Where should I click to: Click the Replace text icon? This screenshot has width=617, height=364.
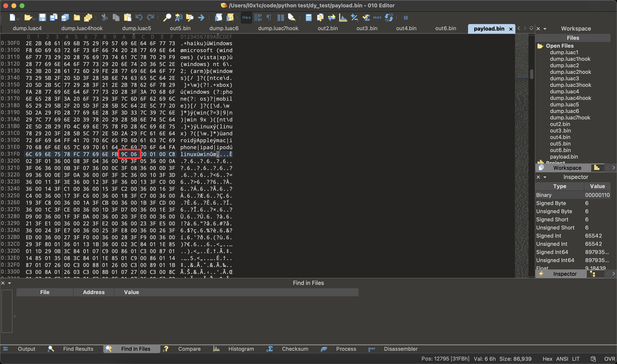[x=179, y=17]
